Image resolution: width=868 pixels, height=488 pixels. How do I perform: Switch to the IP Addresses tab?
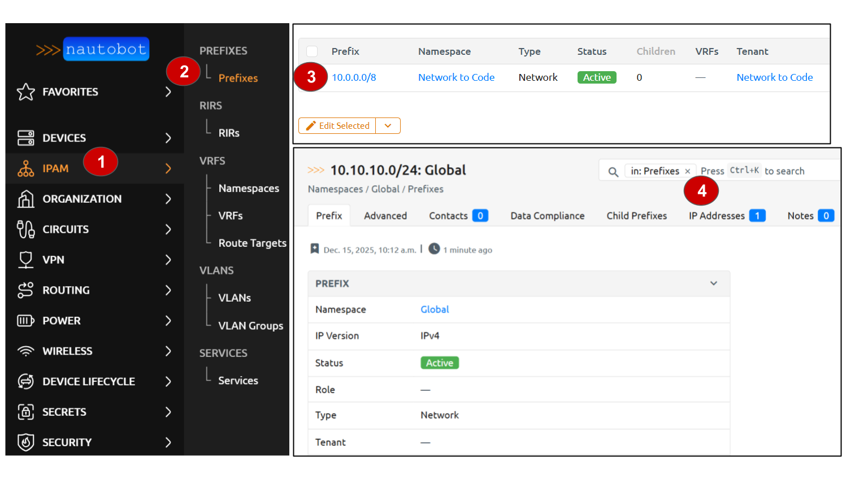716,216
